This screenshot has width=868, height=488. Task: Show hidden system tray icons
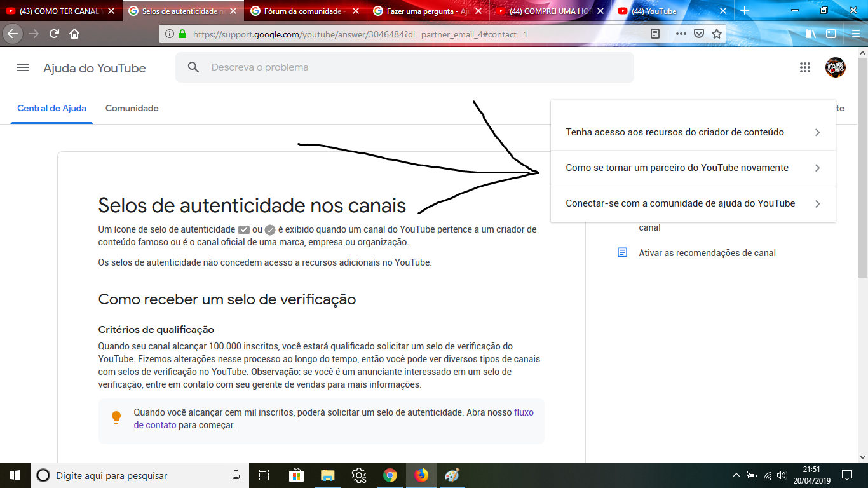click(x=736, y=475)
